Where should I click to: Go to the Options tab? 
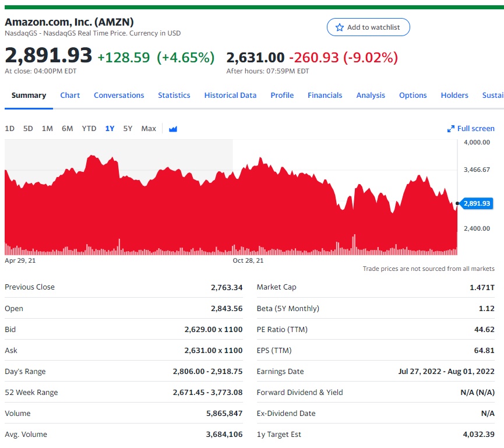[x=413, y=96]
